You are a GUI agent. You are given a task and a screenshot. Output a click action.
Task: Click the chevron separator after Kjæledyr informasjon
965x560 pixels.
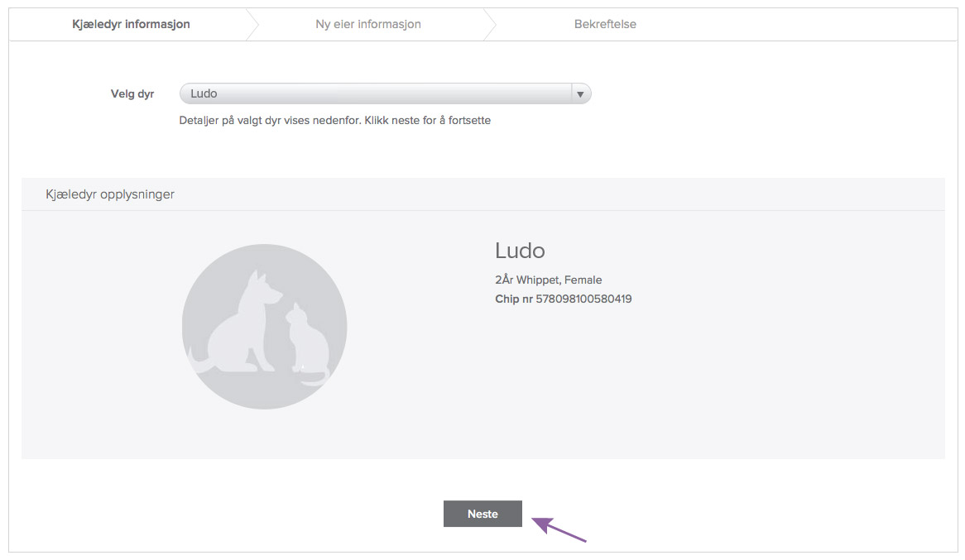point(253,25)
